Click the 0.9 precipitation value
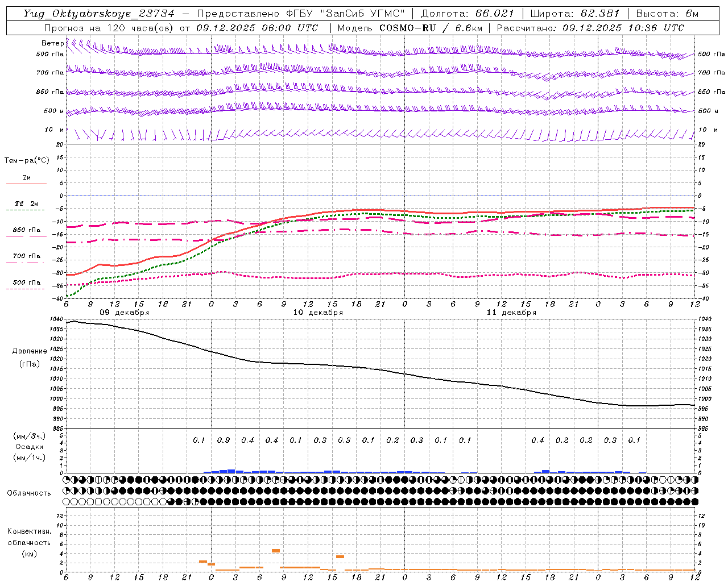The image size is (728, 582). click(x=224, y=440)
